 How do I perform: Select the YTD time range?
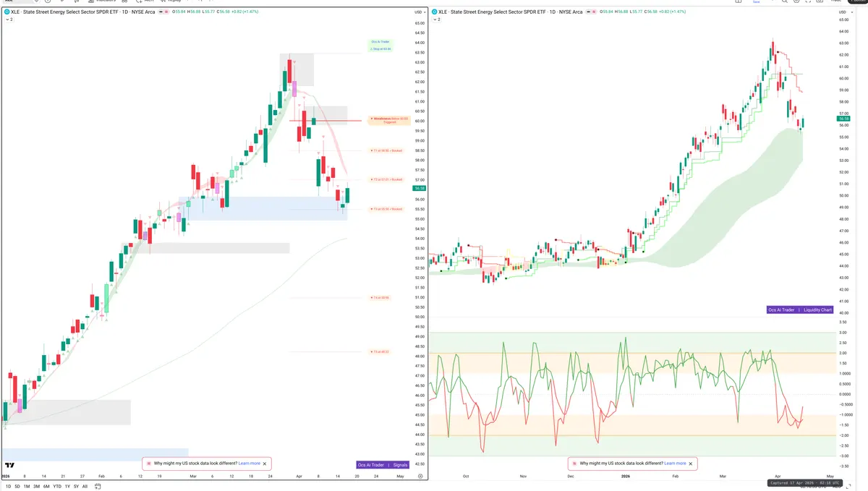57,487
